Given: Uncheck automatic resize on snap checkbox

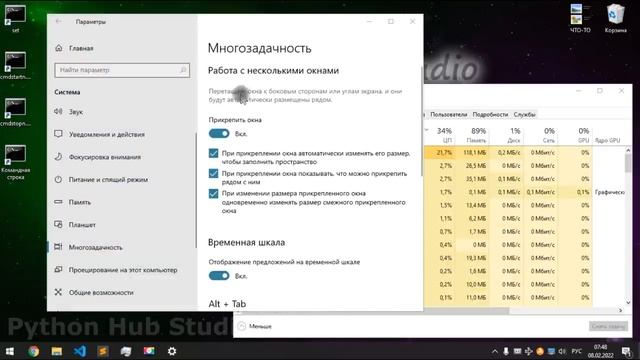Looking at the screenshot, I should click(x=213, y=153).
